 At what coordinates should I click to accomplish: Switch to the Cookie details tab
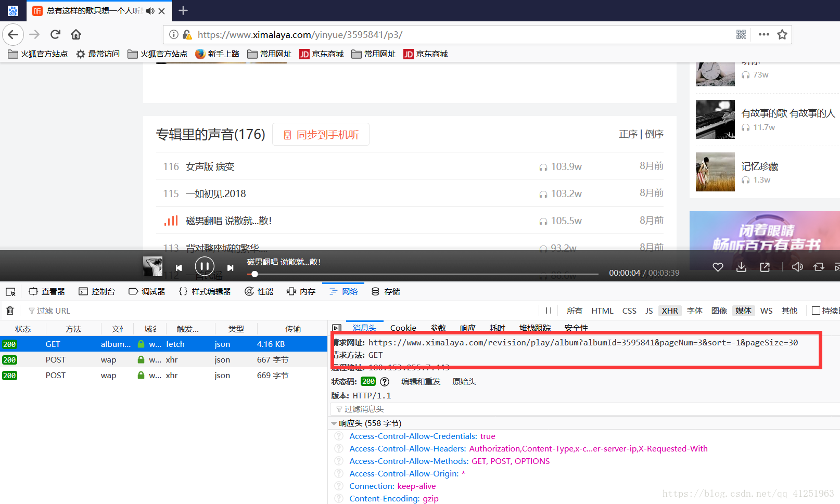403,328
